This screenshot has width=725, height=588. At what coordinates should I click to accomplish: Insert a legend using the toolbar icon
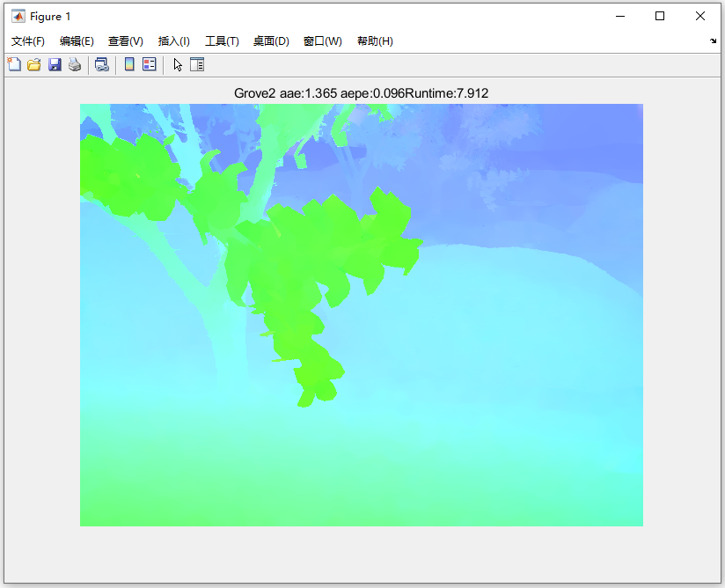click(x=150, y=64)
